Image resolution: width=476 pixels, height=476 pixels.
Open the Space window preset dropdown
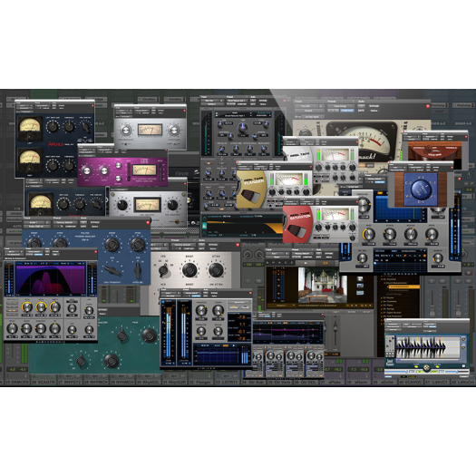click(x=302, y=253)
